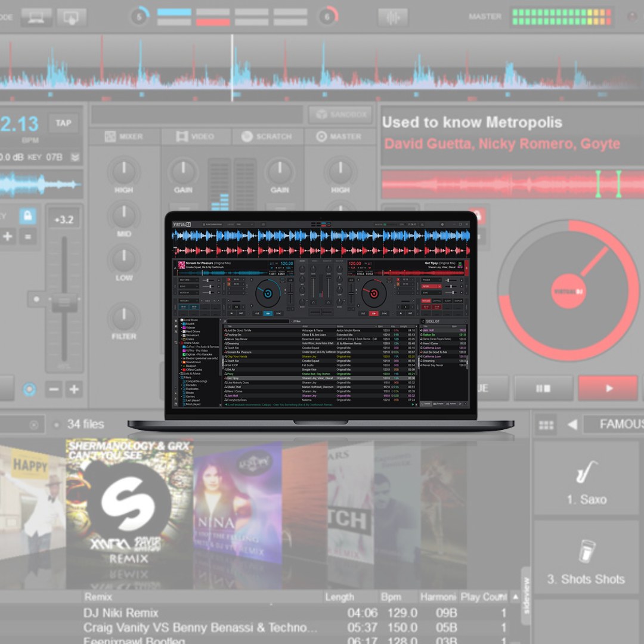Hit the TAP tempo button
Screen dimensions: 644x644
coord(63,123)
